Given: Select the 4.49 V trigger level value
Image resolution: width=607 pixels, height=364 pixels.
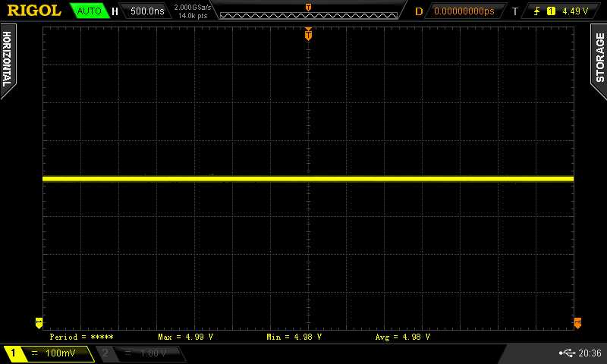Looking at the screenshot, I should [575, 11].
